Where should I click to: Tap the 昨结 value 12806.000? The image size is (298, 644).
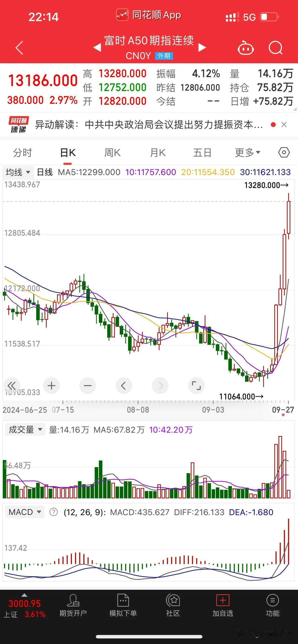pyautogui.click(x=200, y=87)
